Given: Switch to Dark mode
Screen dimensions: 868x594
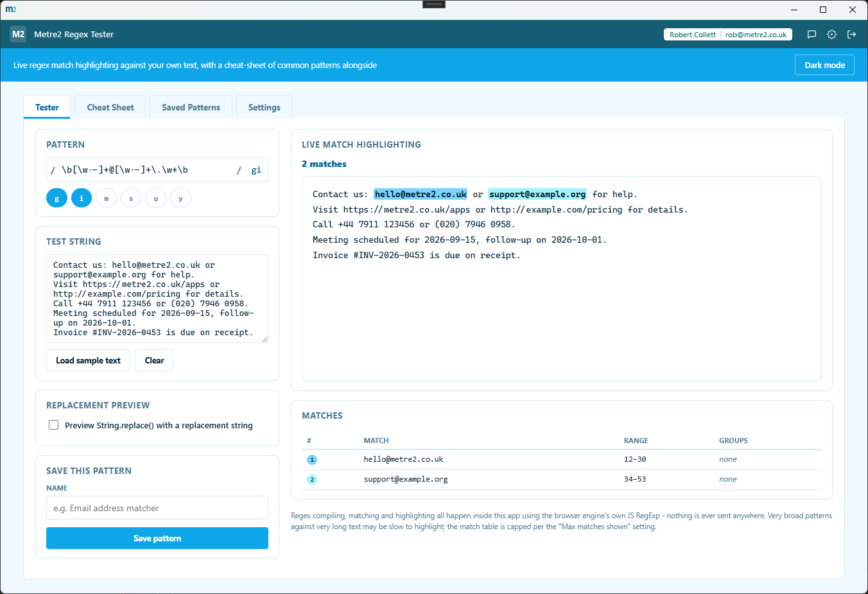Looking at the screenshot, I should pos(824,65).
